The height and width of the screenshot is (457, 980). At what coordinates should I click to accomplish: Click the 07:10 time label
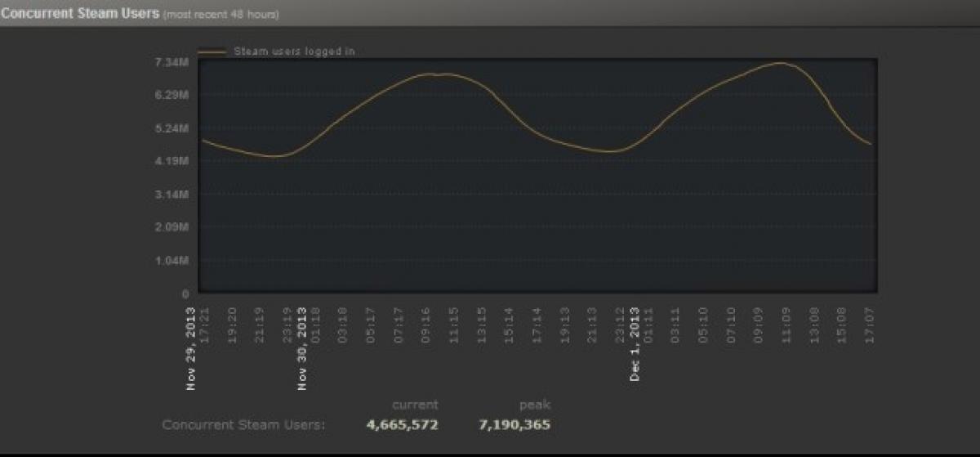click(732, 325)
